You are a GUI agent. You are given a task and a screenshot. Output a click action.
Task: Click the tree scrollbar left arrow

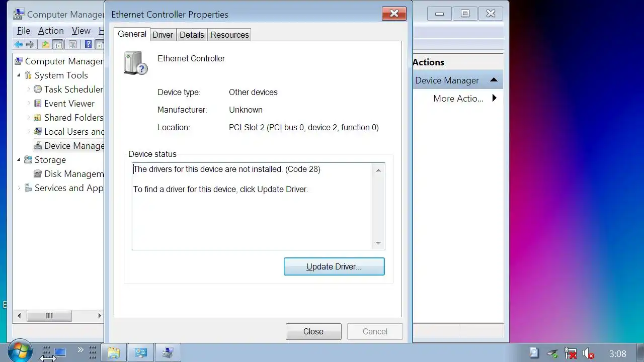click(19, 316)
